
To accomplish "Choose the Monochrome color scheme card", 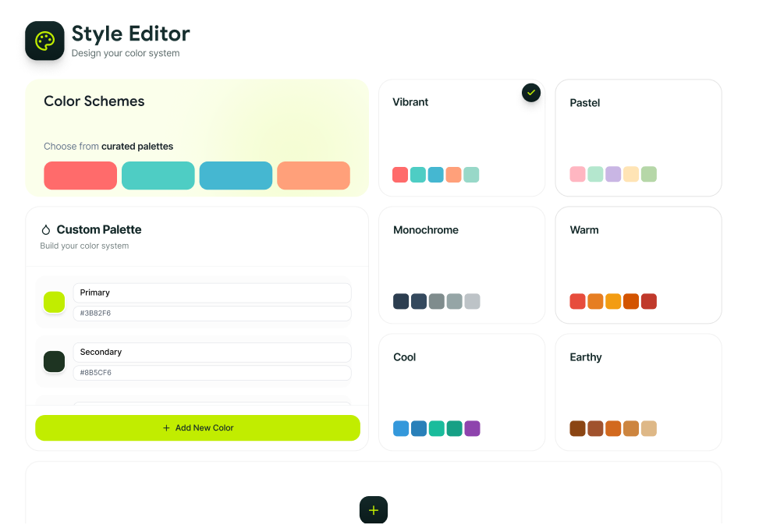I will [461, 264].
